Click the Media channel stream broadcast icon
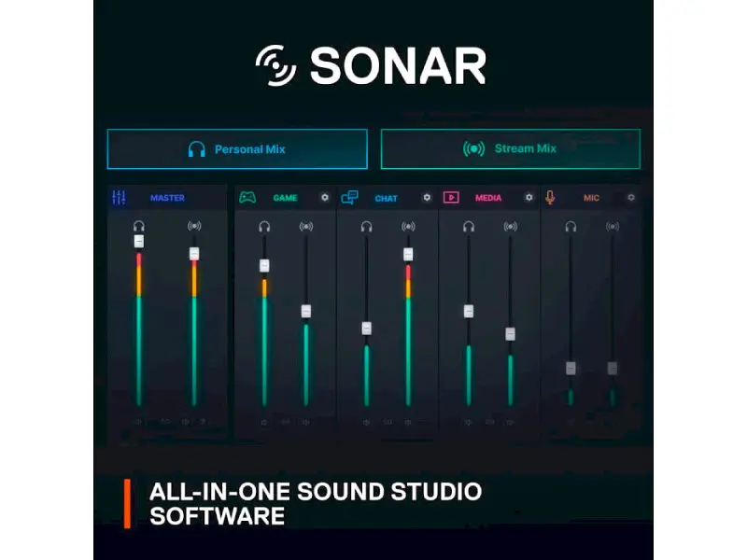 pyautogui.click(x=510, y=227)
